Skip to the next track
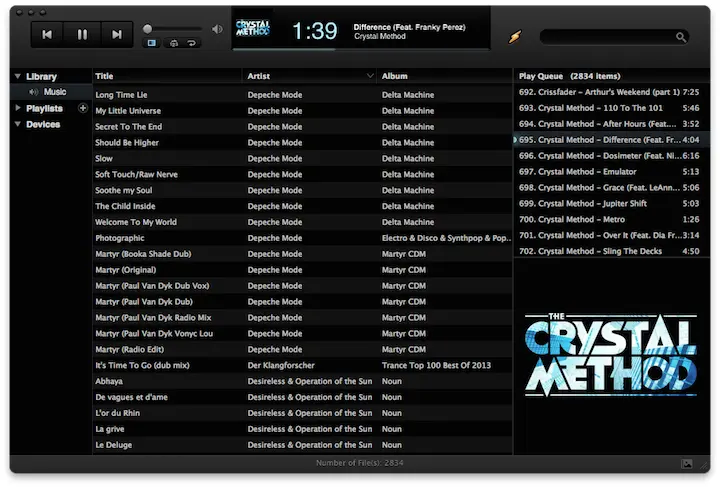The height and width of the screenshot is (487, 720). click(x=117, y=34)
